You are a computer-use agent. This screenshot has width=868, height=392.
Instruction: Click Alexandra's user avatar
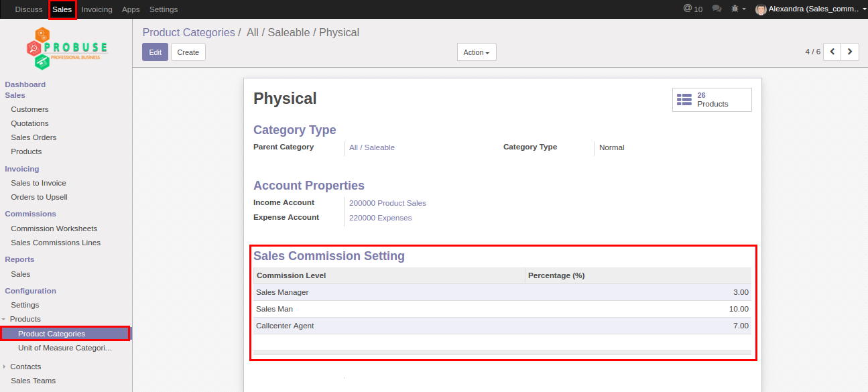(761, 9)
